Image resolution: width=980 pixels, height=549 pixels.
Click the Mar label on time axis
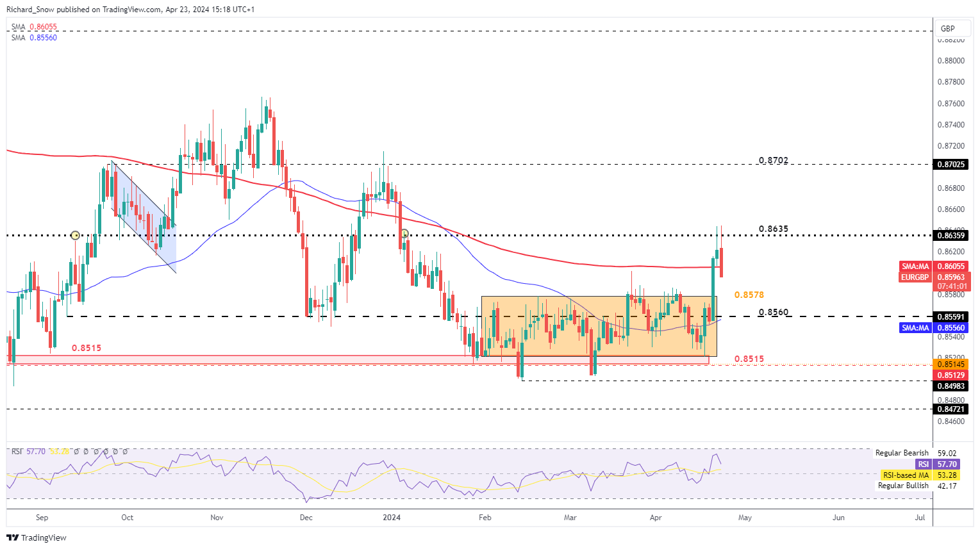(x=570, y=518)
